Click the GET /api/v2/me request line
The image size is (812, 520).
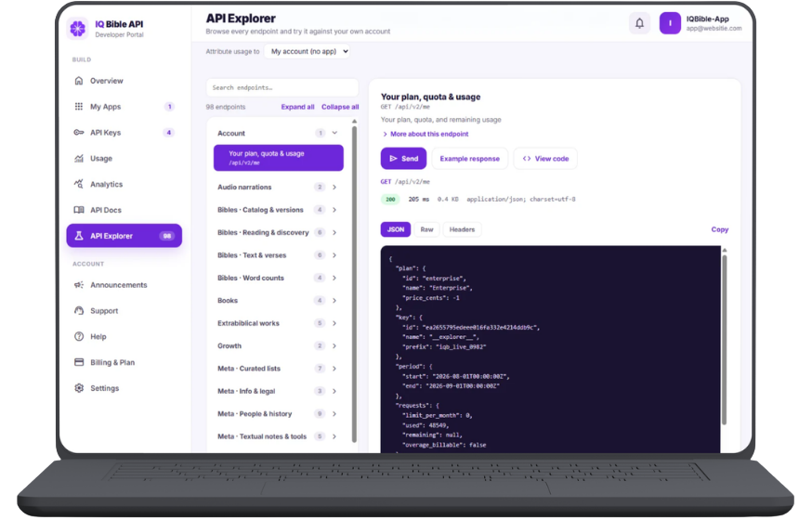(405, 182)
